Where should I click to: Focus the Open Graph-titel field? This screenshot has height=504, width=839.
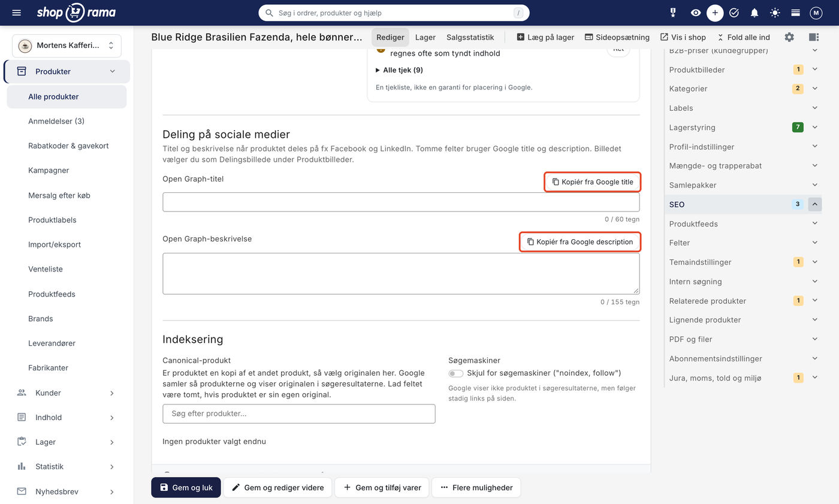point(401,202)
